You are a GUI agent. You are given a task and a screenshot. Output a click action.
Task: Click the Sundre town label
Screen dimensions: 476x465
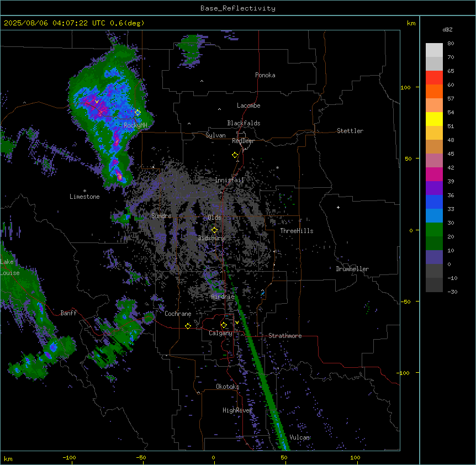[161, 216]
